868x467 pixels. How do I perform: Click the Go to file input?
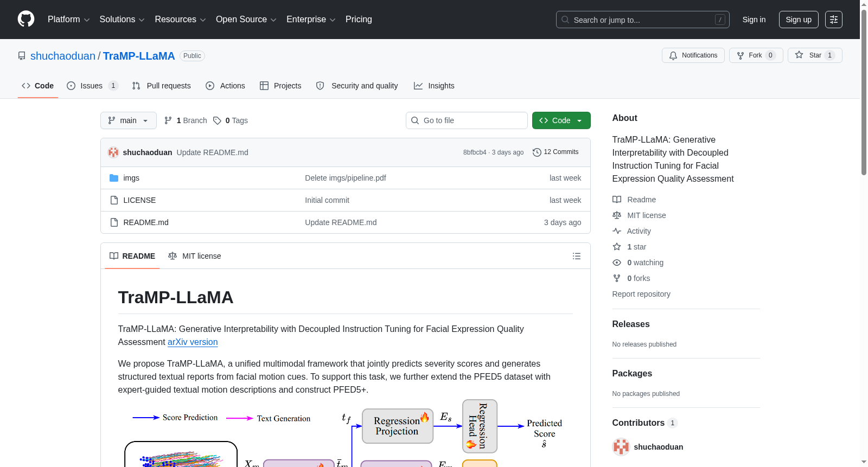[x=467, y=120]
